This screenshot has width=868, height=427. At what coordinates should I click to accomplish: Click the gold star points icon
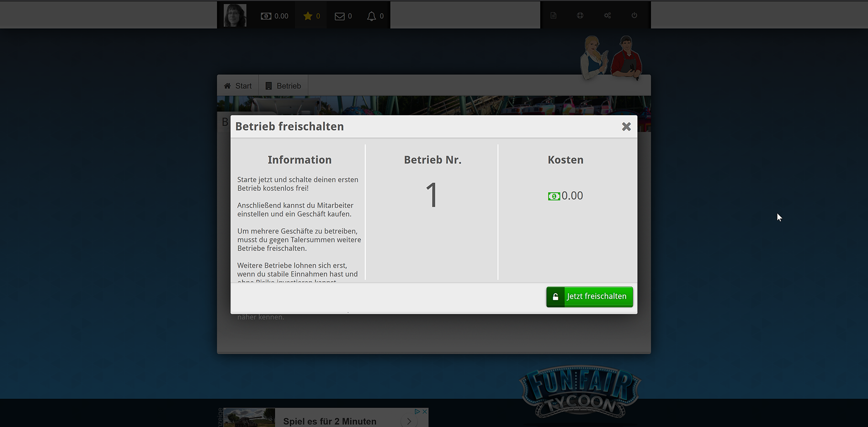point(308,16)
